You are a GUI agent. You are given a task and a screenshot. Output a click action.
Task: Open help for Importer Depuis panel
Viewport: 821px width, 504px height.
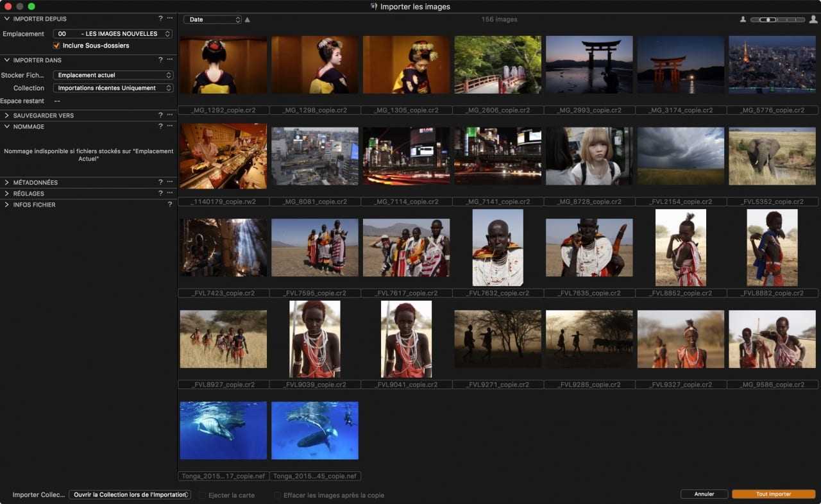point(160,19)
